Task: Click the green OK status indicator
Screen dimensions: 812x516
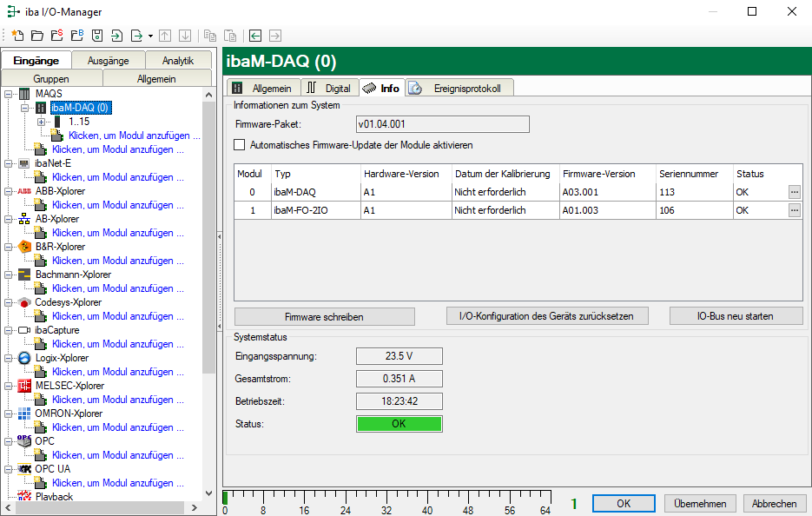Action: [399, 424]
